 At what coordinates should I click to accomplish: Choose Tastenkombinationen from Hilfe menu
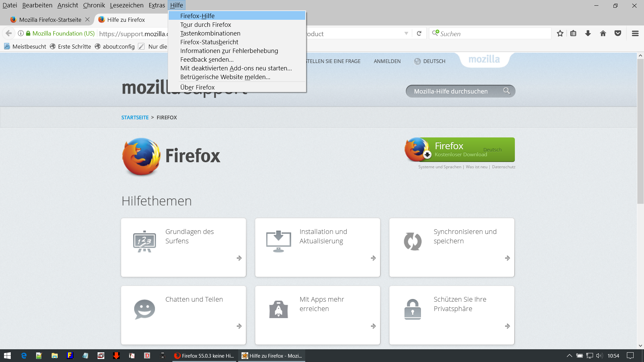tap(210, 34)
